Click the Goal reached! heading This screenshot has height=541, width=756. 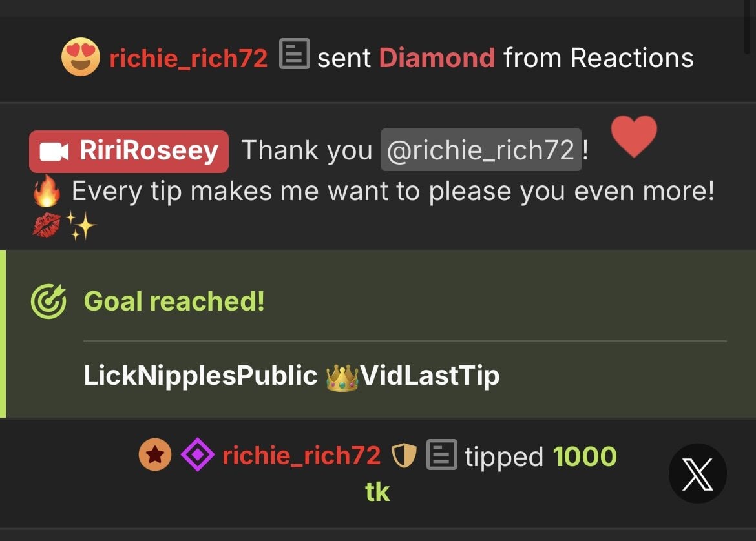tap(174, 301)
